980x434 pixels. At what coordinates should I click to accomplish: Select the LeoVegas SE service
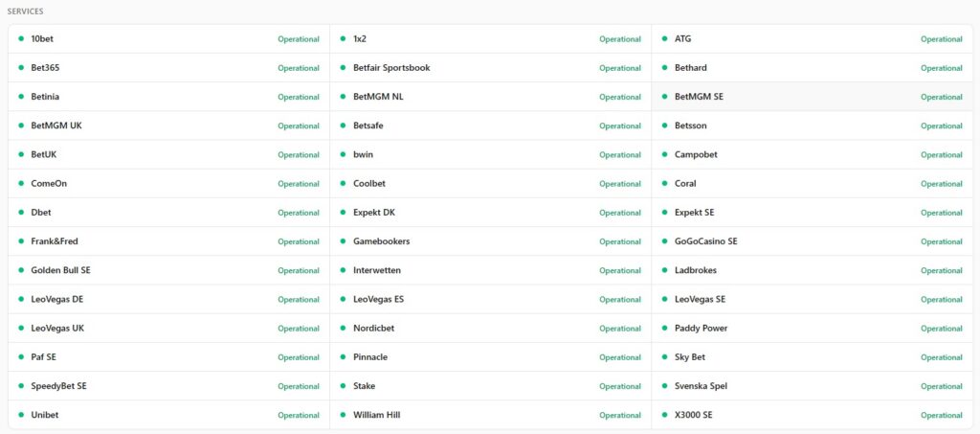coord(813,299)
